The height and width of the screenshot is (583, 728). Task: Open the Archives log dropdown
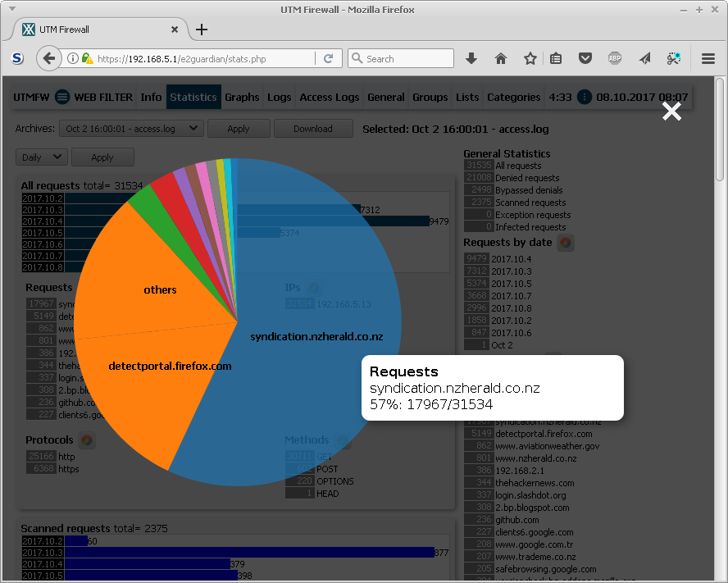point(131,129)
